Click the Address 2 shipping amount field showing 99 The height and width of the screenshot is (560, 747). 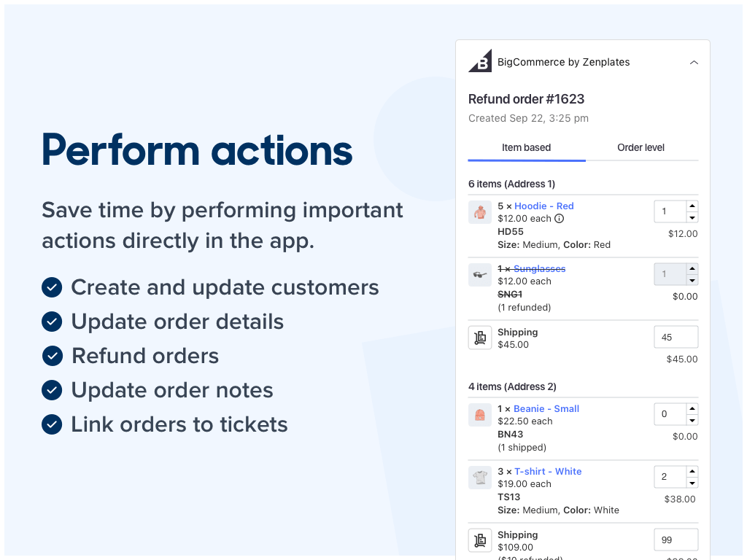(676, 540)
